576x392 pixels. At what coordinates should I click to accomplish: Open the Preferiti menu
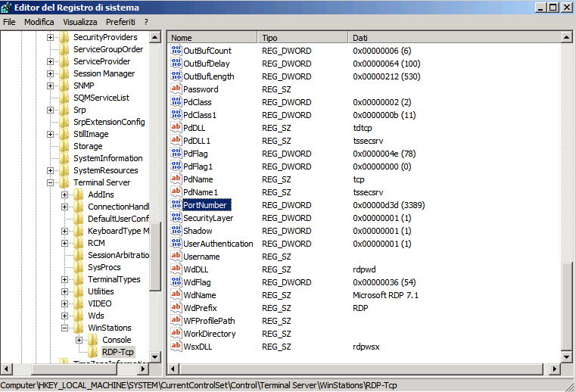pos(120,22)
